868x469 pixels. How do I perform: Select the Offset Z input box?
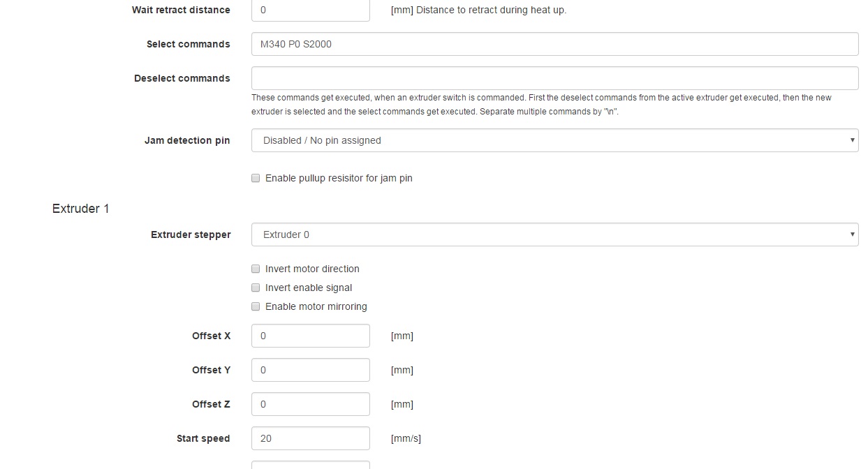click(310, 404)
